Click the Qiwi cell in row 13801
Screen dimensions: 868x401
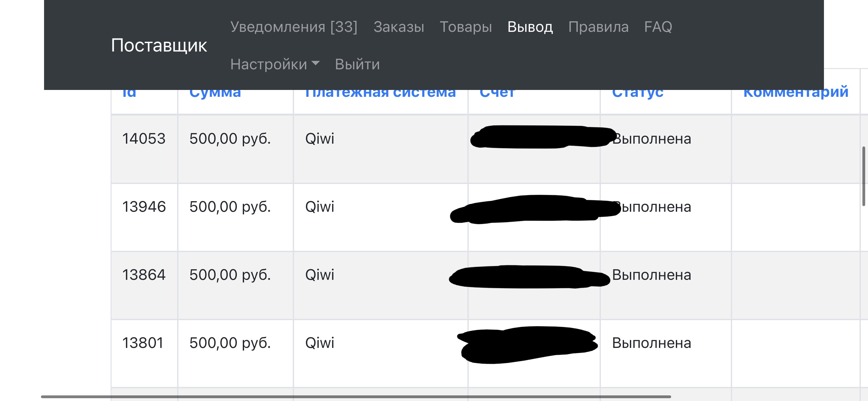coord(319,343)
